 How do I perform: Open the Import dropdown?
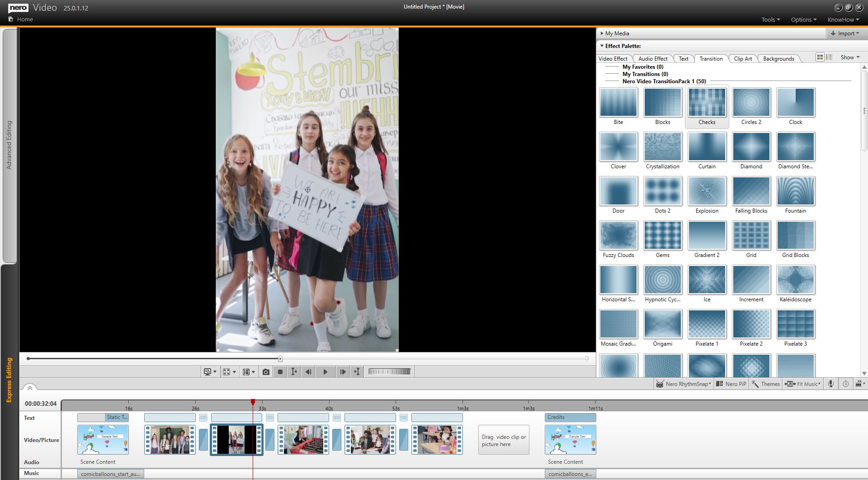(845, 33)
